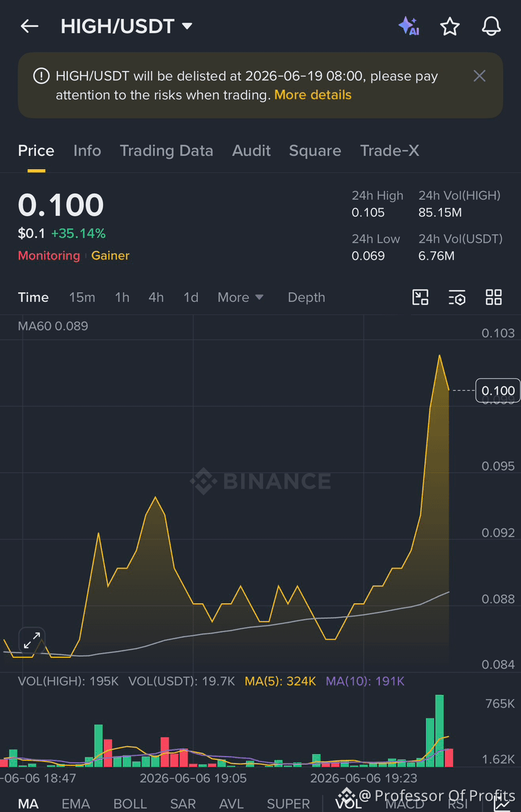Tap the tallest green volume bar
The image size is (521, 812).
[x=439, y=730]
